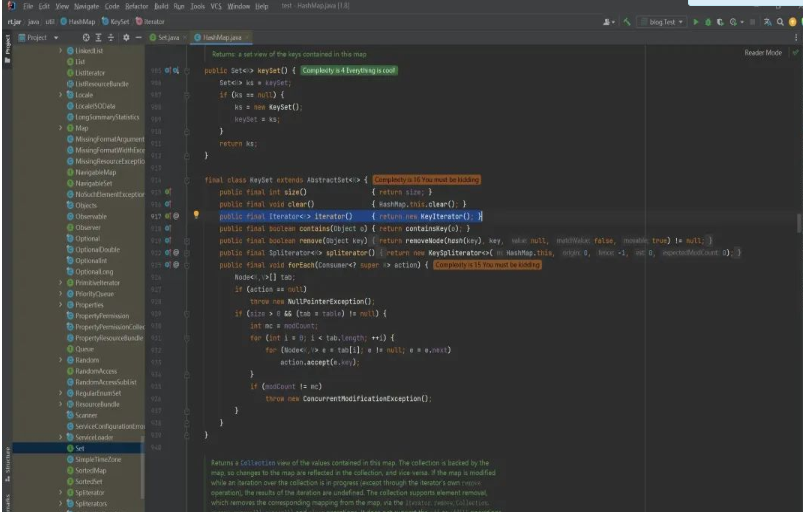Viewport: 803px width, 512px height.
Task: Click 'Complexity is 4 Everything is cool' hint
Action: point(349,71)
